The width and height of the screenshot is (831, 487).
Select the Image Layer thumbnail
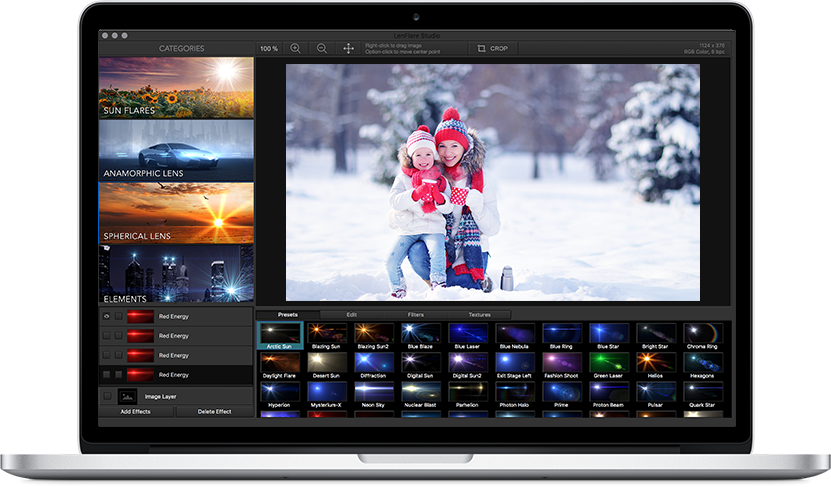click(x=128, y=396)
